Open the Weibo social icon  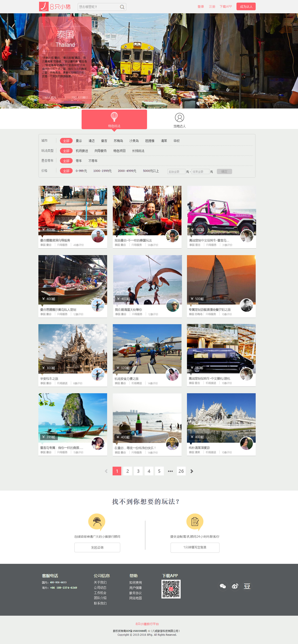[235, 586]
